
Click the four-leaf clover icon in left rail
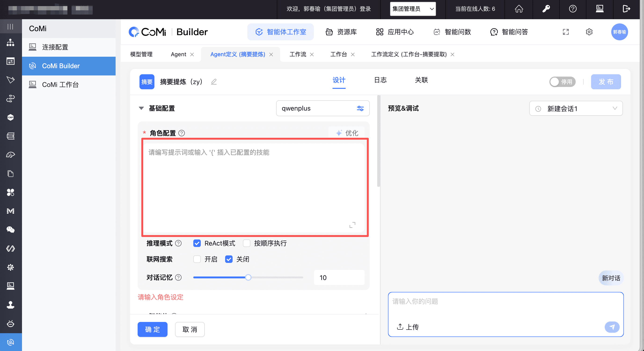point(11,192)
